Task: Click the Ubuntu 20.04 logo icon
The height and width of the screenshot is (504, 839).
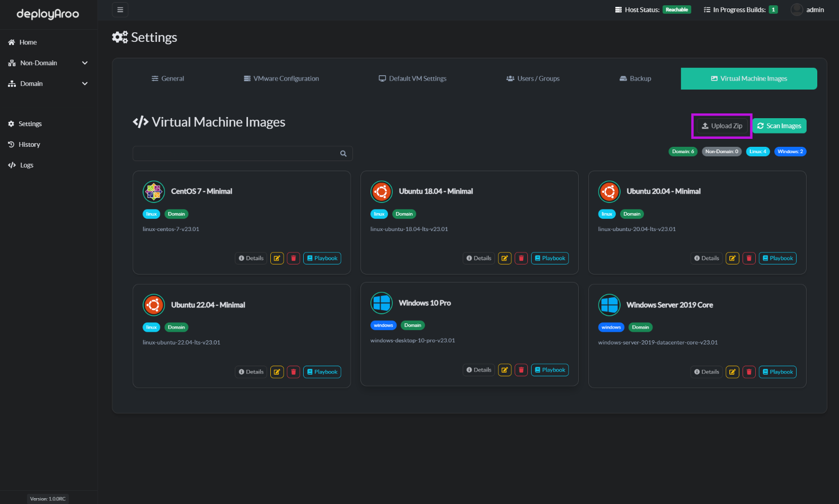Action: coord(610,192)
